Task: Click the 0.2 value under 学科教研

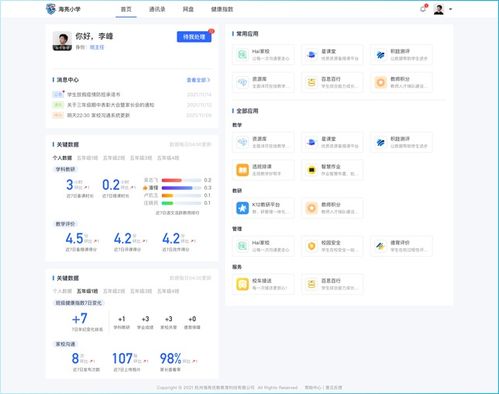Action: [x=111, y=185]
